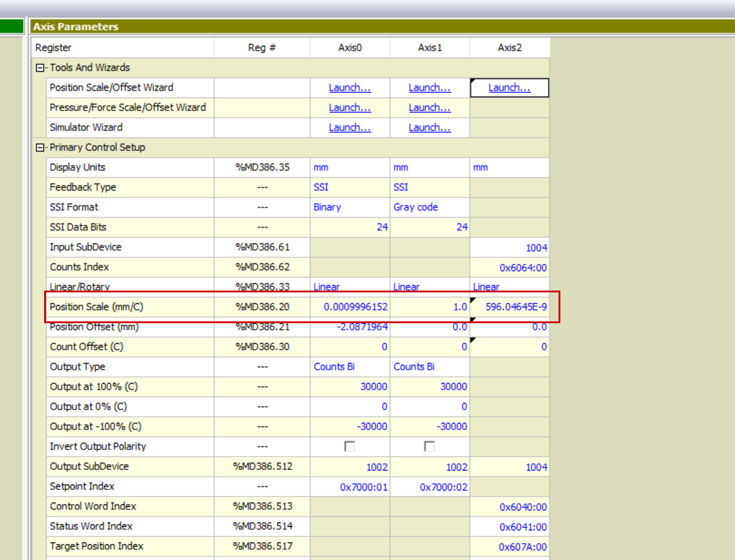Launch Simulator Wizard for Axis0
The image size is (735, 560).
coord(350,127)
